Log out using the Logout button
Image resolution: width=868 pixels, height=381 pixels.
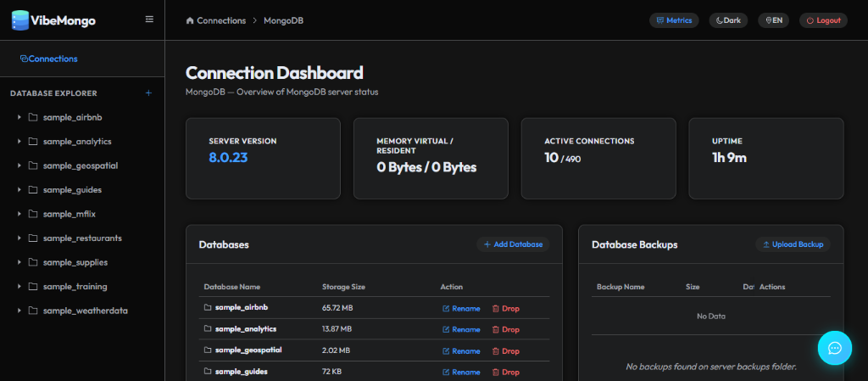[823, 20]
